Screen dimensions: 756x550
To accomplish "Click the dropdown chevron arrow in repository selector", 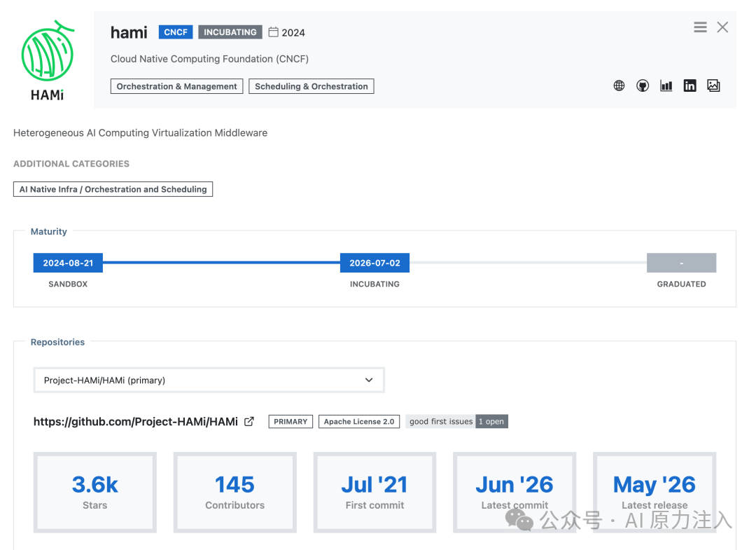I will coord(369,380).
